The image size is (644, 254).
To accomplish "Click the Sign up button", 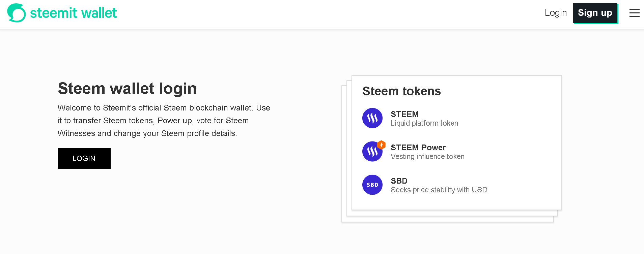I will (x=595, y=13).
